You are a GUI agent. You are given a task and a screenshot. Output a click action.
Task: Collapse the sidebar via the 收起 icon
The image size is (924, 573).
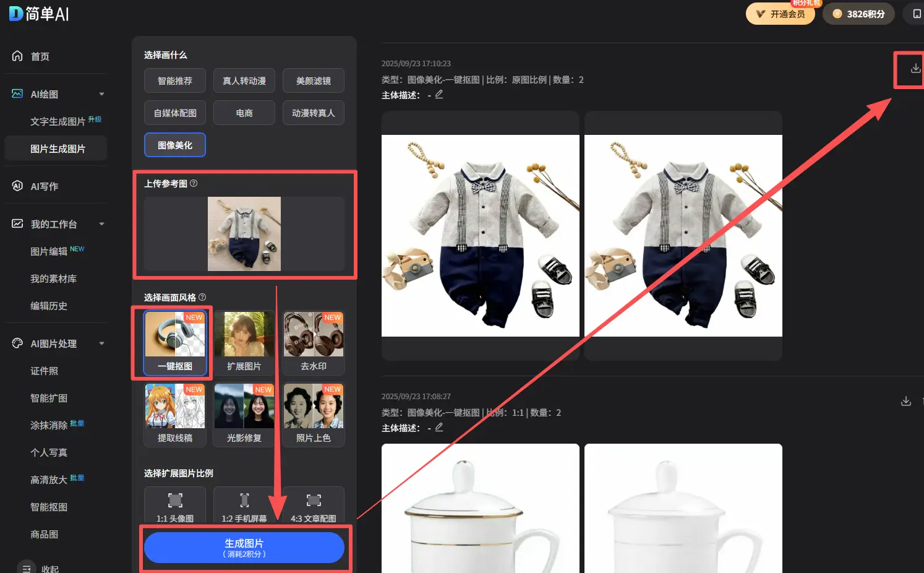(26, 567)
